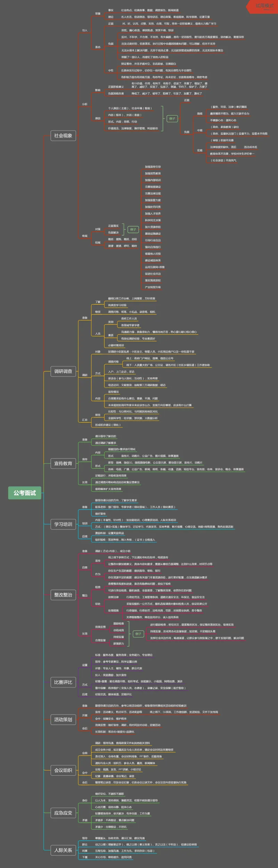Select the 活动策划 topic node
278x868 pixels.
(63, 719)
